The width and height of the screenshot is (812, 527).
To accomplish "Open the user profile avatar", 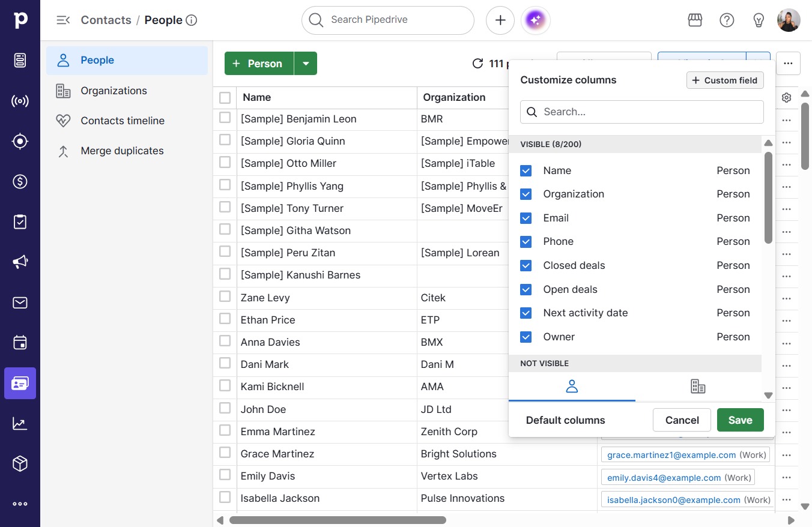I will [x=789, y=20].
